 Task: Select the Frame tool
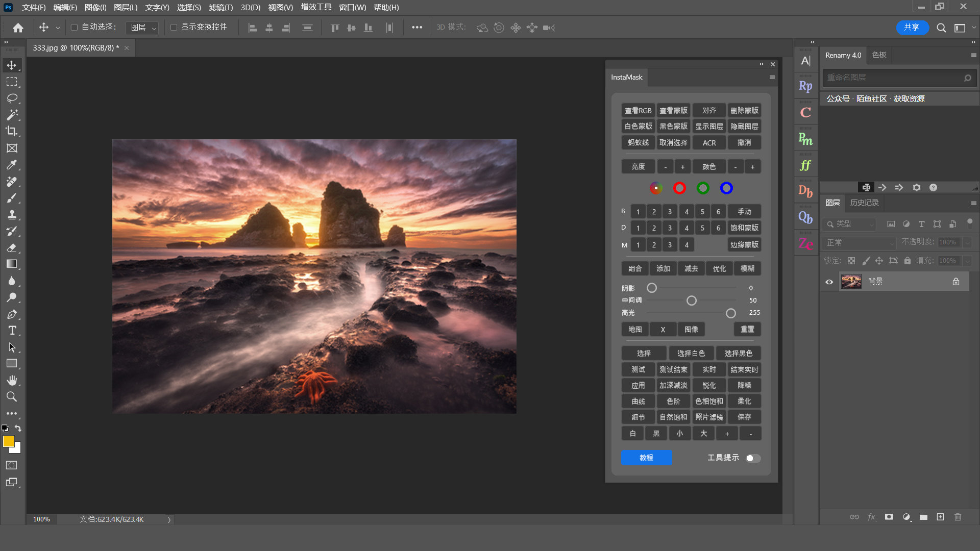tap(12, 148)
